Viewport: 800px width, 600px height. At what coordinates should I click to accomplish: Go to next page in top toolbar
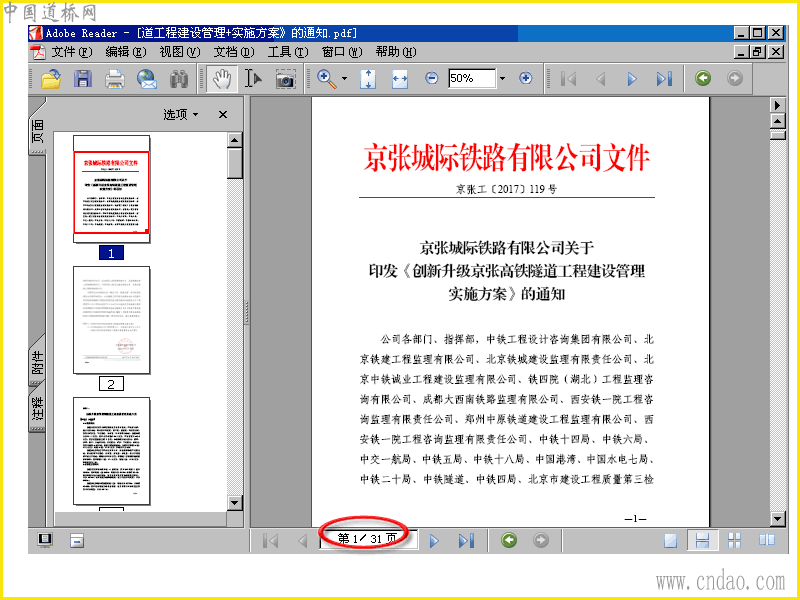[632, 79]
